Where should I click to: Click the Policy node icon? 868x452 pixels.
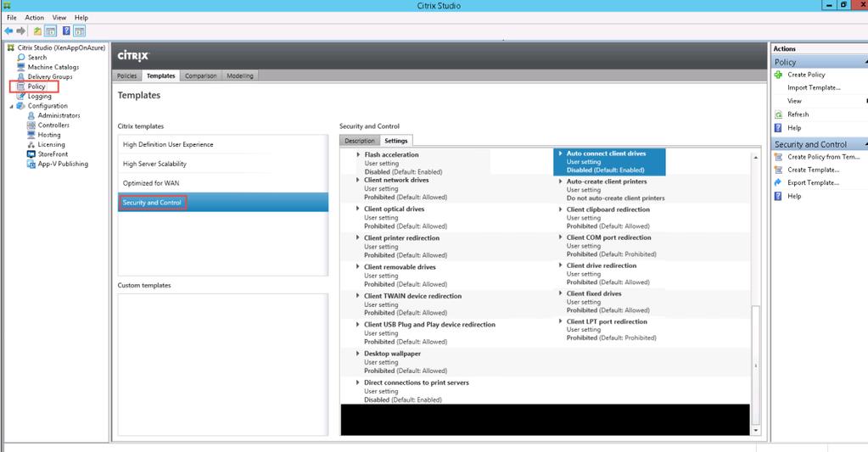click(21, 86)
